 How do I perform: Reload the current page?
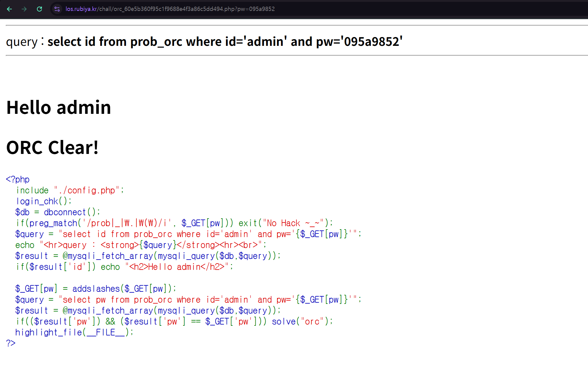point(39,9)
